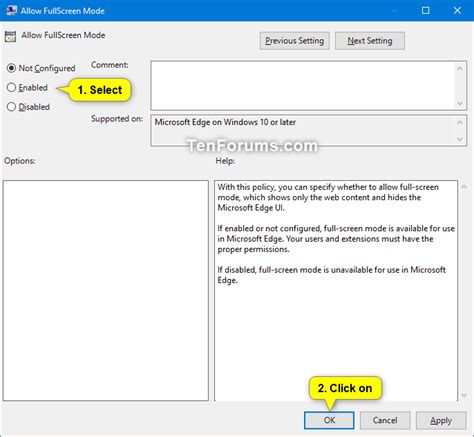This screenshot has width=474, height=437.
Task: Click the title bar policy editor icon
Action: pos(12,10)
